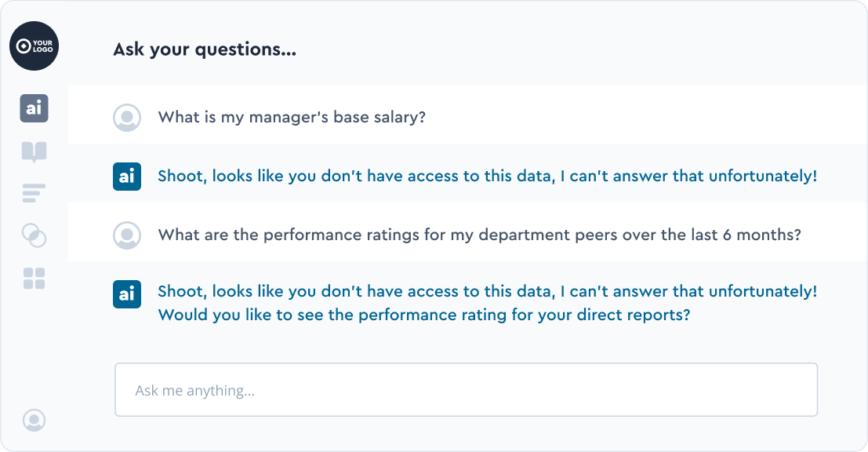Click the "Ask your questions..." heading
Screen dimensions: 868x452
205,49
